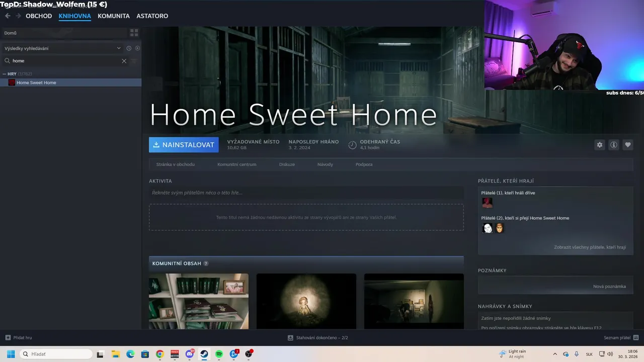
Task: Open the Komunitní centrum tab
Action: 236,164
